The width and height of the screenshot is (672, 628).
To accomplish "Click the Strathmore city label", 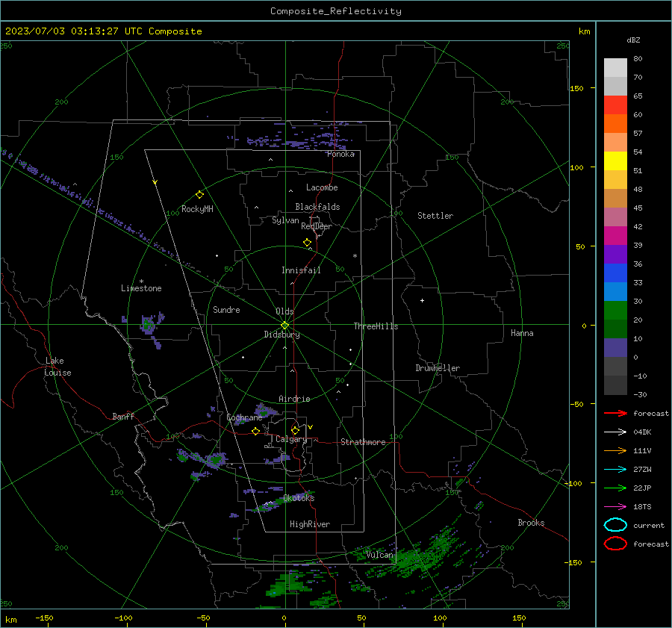I will (x=363, y=442).
